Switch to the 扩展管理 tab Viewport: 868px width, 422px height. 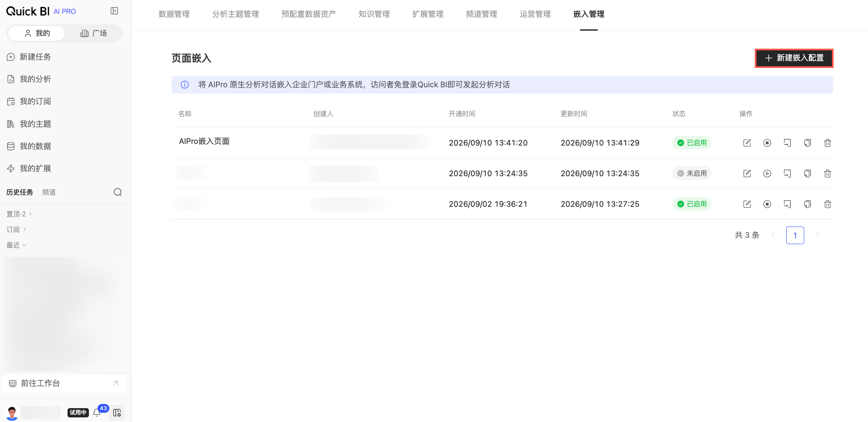(x=428, y=14)
